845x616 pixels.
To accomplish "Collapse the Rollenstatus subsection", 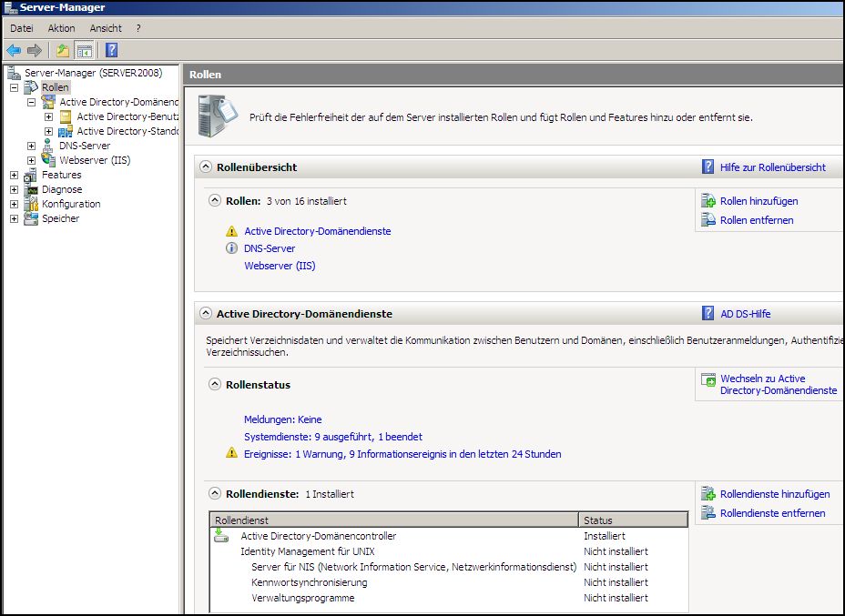I will tap(215, 385).
